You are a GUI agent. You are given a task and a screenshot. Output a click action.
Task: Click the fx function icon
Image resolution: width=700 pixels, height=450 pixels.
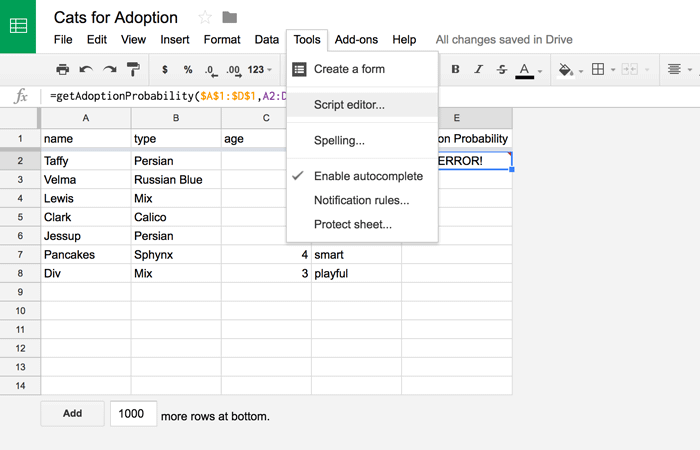tap(20, 96)
